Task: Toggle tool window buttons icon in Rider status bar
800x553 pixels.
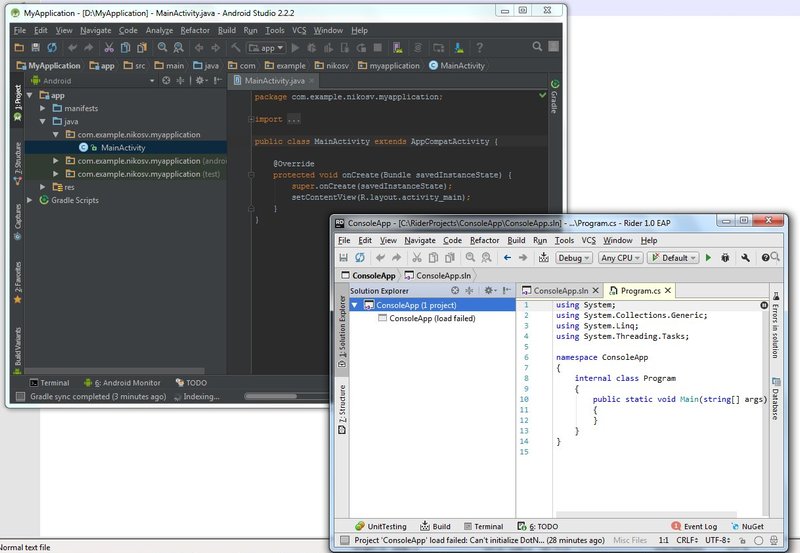Action: [x=345, y=540]
